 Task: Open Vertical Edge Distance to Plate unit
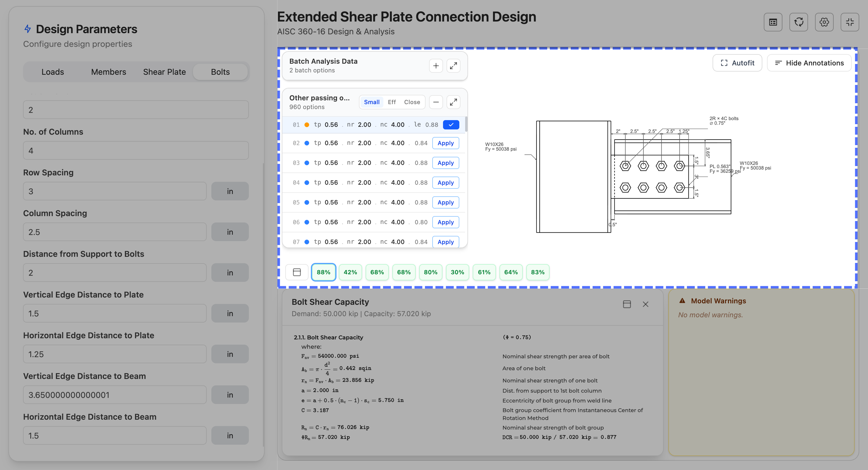[x=230, y=314]
